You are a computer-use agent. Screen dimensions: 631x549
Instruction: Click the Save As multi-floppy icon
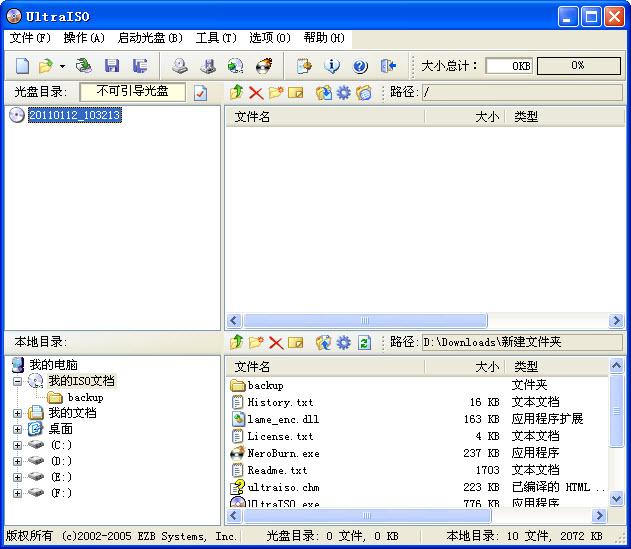click(140, 66)
